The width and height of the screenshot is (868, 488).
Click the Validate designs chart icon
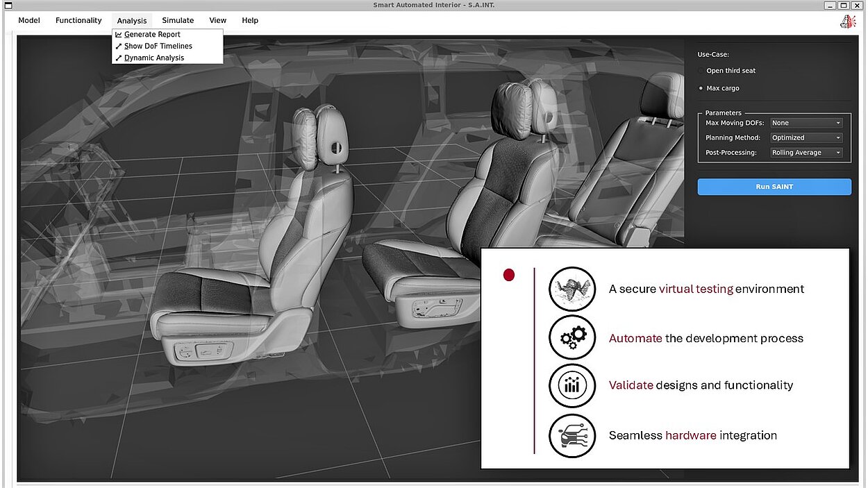(x=572, y=385)
